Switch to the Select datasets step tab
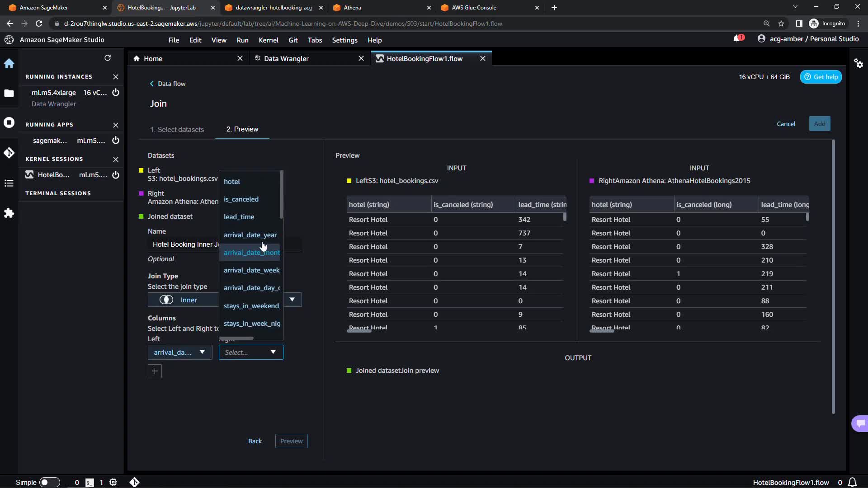The image size is (868, 488). 177,130
